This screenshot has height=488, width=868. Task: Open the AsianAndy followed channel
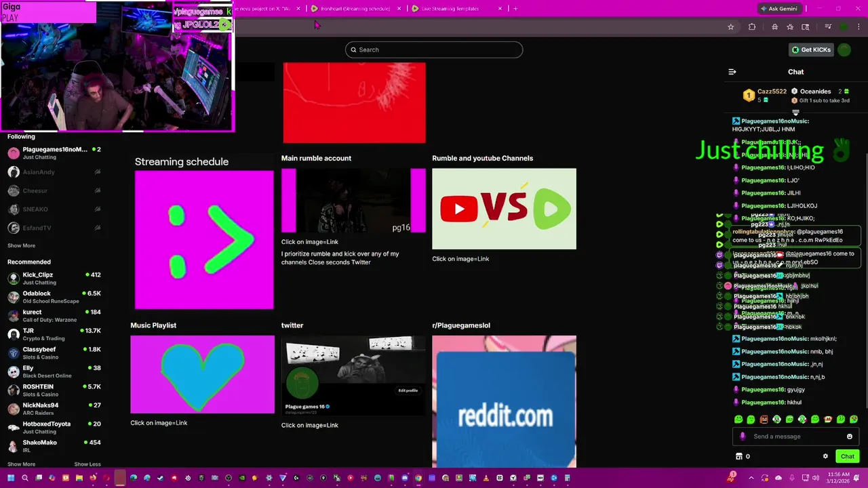tap(54, 172)
